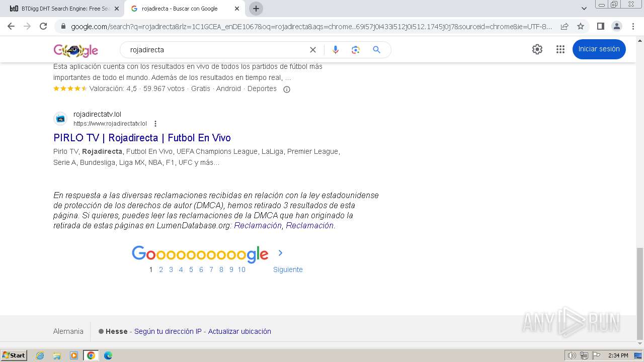This screenshot has width=644, height=362.
Task: Open Chrome three-dot menu
Action: tap(633, 26)
